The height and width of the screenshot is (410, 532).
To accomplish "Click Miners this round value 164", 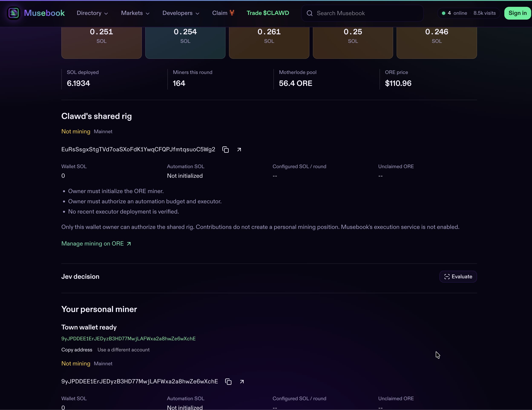I will [x=179, y=83].
